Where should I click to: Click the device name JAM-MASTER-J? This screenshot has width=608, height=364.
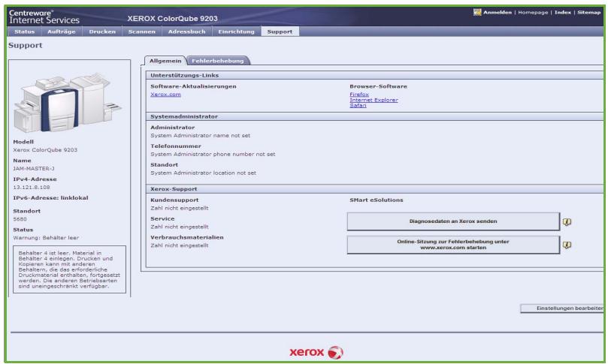34,168
